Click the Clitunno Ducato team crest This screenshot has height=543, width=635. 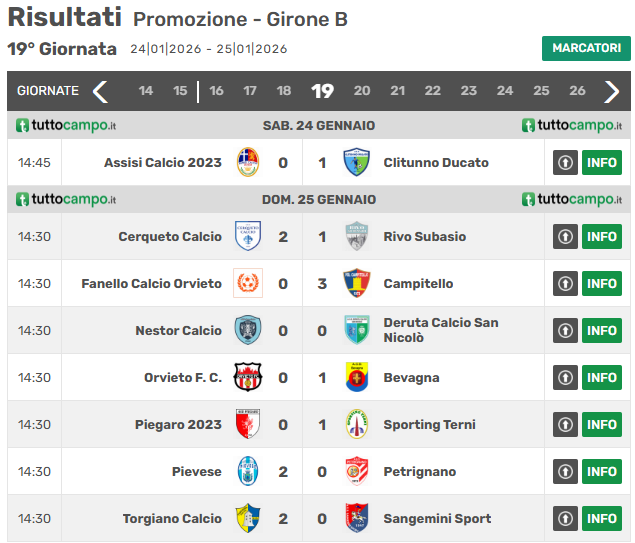pyautogui.click(x=356, y=162)
